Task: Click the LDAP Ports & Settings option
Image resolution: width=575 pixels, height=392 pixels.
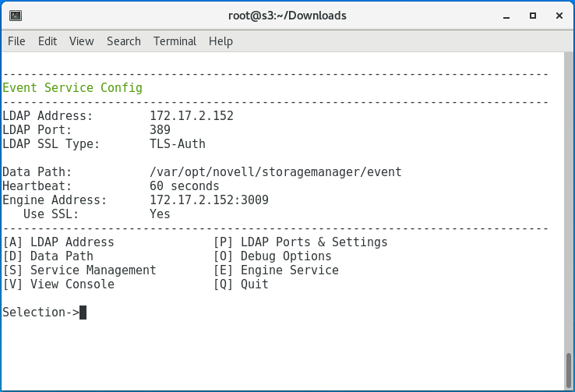Action: point(300,242)
